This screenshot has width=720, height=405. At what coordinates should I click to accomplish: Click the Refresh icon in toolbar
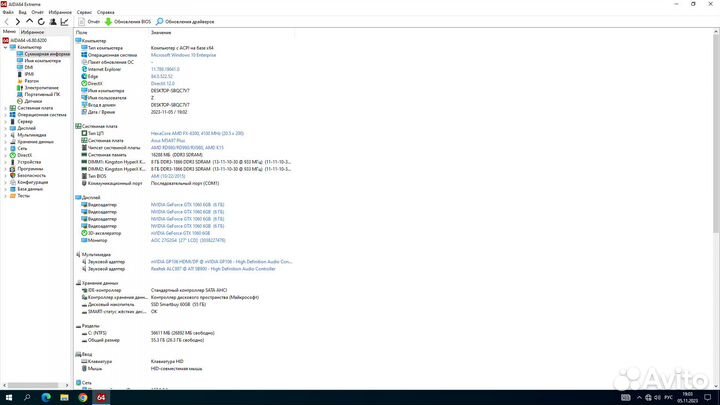coord(39,21)
